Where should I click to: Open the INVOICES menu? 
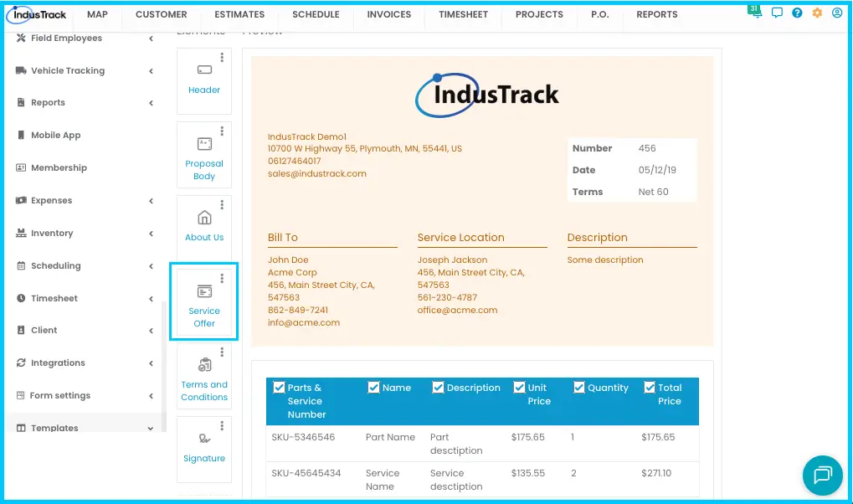[389, 15]
